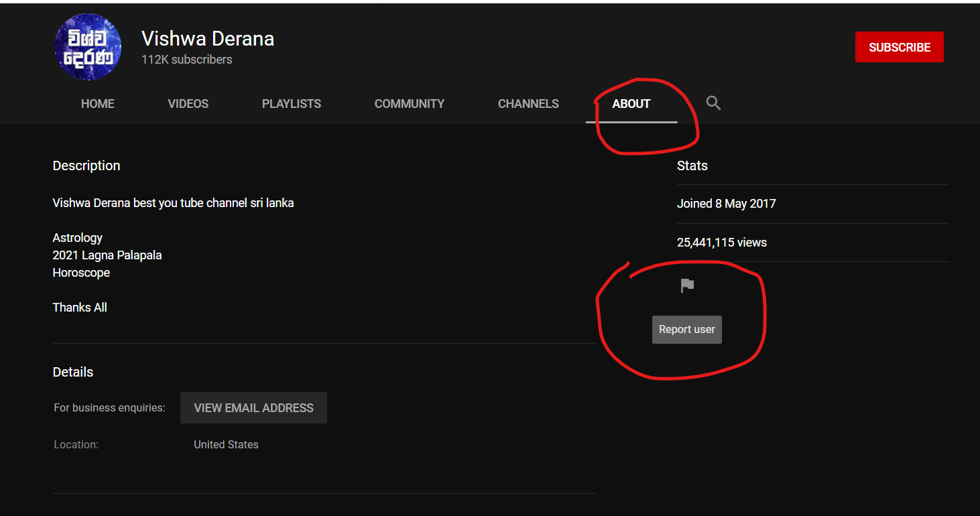Reveal email via VIEW EMAIL ADDRESS

coord(253,407)
